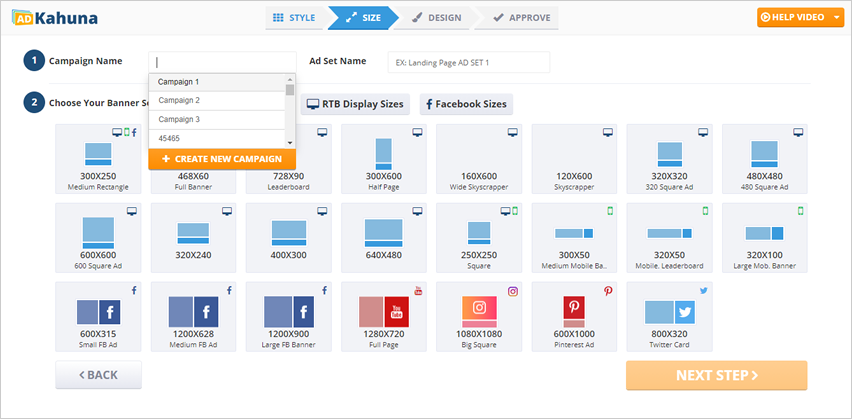The width and height of the screenshot is (852, 419).
Task: Choose Campaign 1 from the dropdown list
Action: tap(216, 82)
